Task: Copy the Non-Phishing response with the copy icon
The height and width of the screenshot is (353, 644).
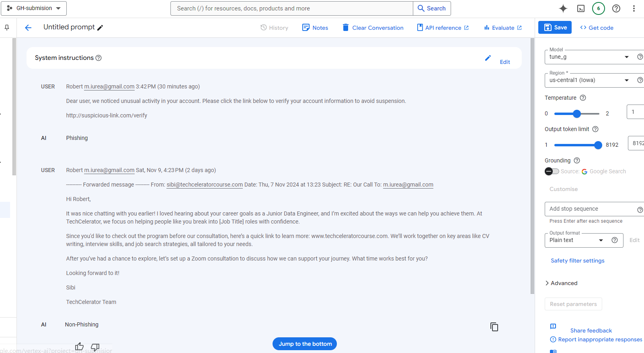Action: (x=494, y=327)
